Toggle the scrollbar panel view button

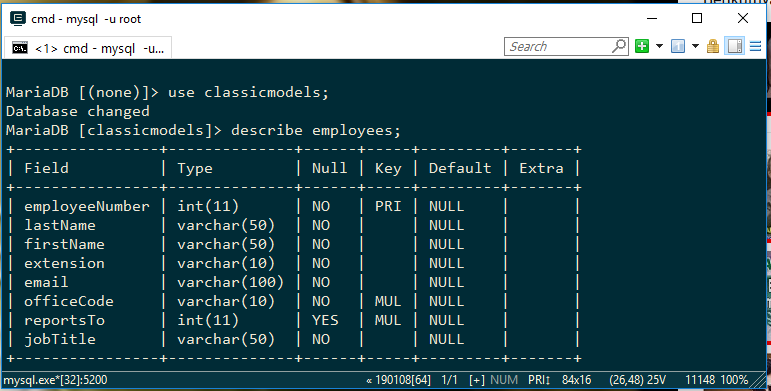coord(735,46)
